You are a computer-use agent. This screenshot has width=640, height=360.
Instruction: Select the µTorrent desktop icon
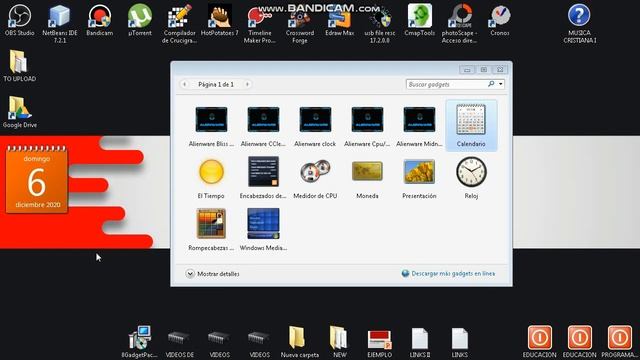tap(140, 20)
